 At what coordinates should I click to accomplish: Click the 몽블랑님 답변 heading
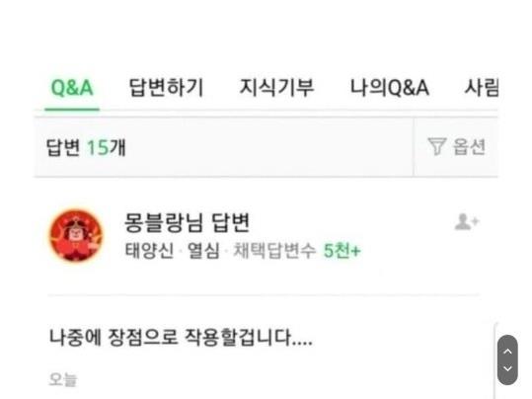[x=187, y=223]
